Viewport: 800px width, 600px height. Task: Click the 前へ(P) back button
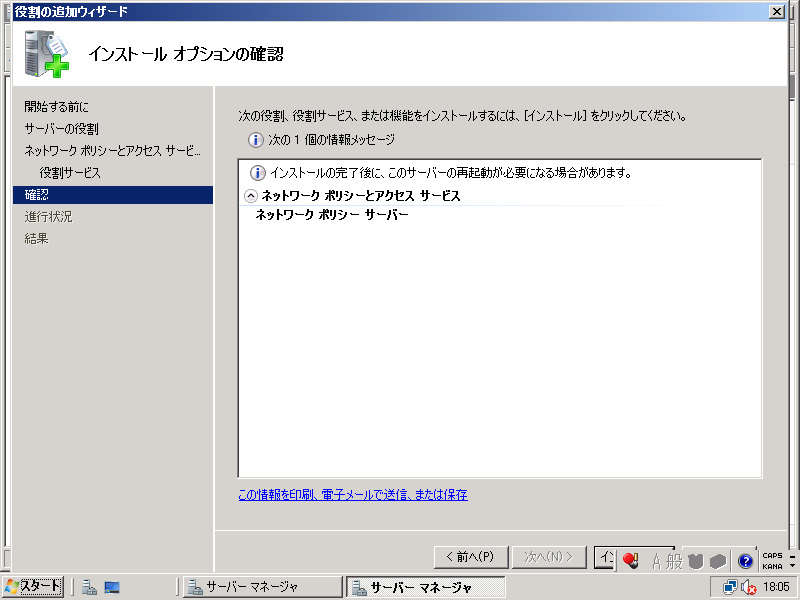pos(470,556)
